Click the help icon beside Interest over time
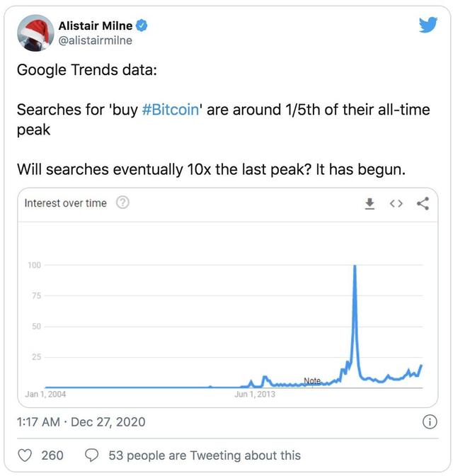The image size is (453, 476). (x=122, y=203)
